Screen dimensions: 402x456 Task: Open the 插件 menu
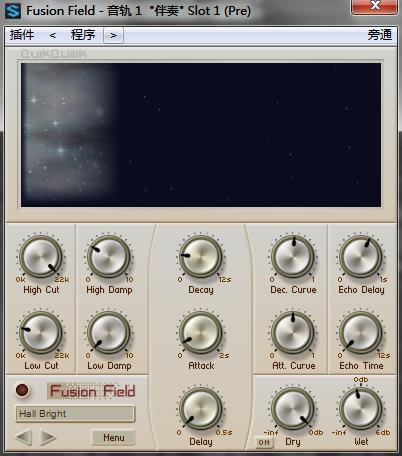pyautogui.click(x=22, y=35)
